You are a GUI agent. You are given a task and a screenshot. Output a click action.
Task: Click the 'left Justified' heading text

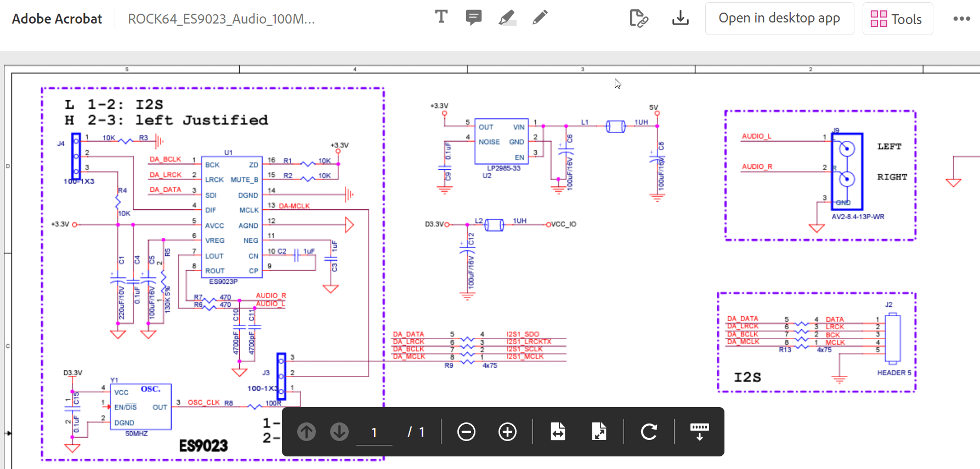pyautogui.click(x=201, y=120)
